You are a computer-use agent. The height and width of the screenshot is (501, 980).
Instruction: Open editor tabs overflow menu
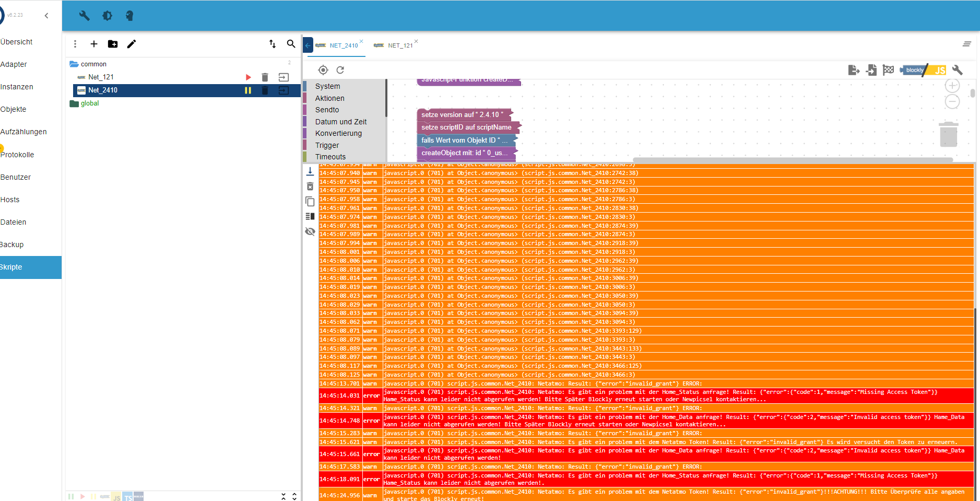(967, 44)
